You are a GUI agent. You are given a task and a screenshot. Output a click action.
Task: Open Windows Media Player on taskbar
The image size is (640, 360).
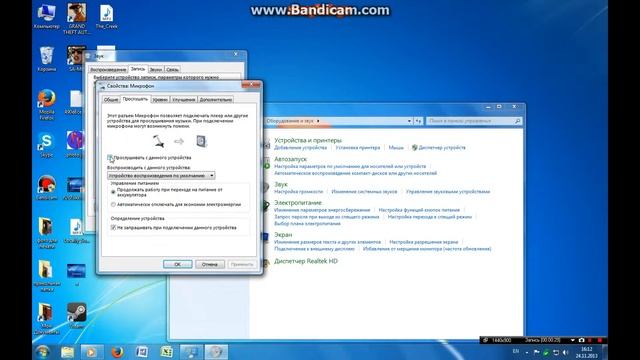(91, 352)
